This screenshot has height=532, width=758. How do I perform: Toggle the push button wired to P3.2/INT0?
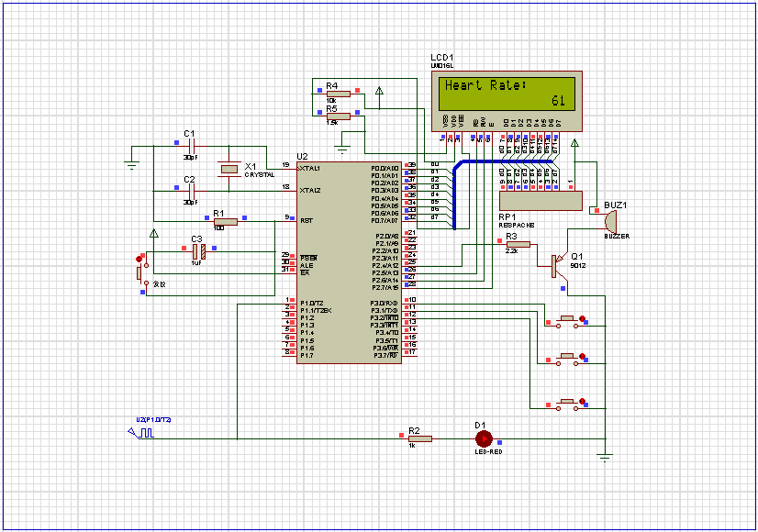point(567,405)
